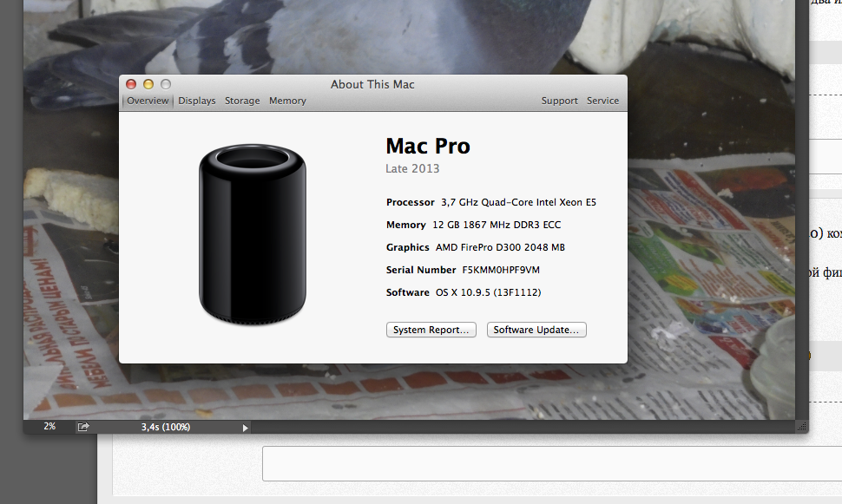842x504 pixels.
Task: Open the Memory tab
Action: (287, 101)
